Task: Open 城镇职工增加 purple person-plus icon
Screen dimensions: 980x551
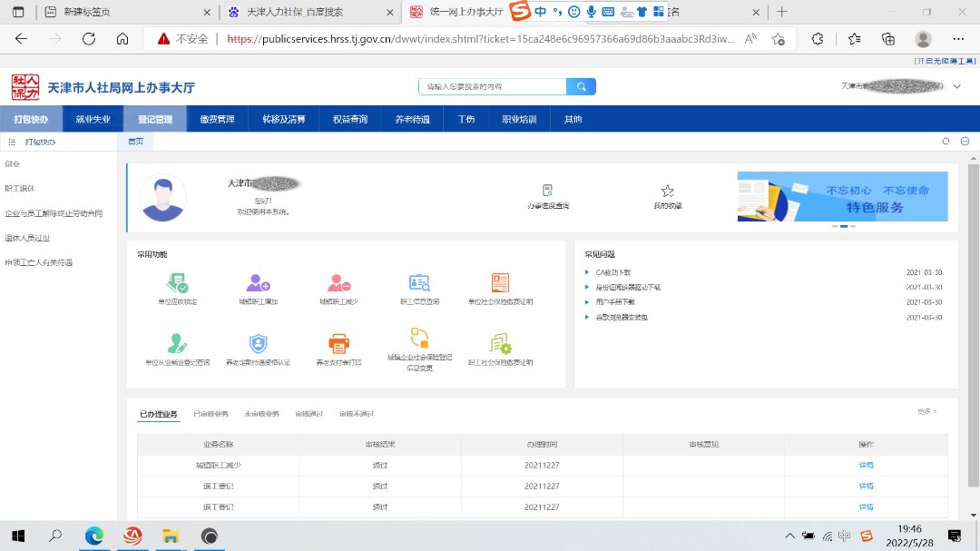Action: [x=259, y=282]
